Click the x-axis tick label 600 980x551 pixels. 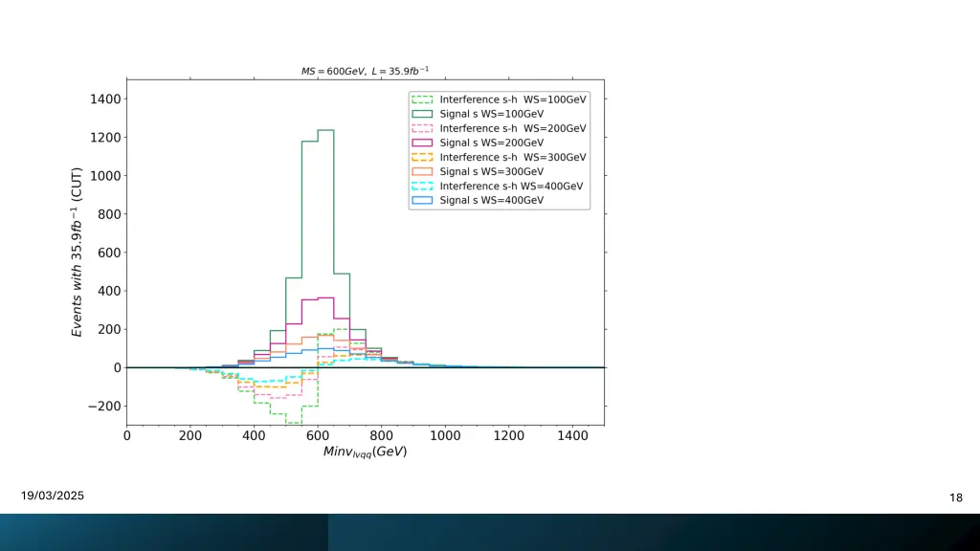point(318,435)
